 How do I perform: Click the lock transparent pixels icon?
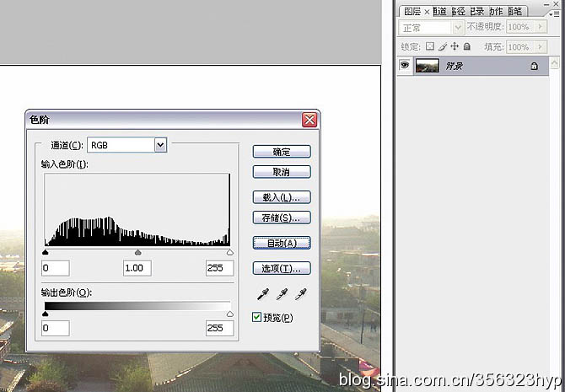pyautogui.click(x=429, y=46)
